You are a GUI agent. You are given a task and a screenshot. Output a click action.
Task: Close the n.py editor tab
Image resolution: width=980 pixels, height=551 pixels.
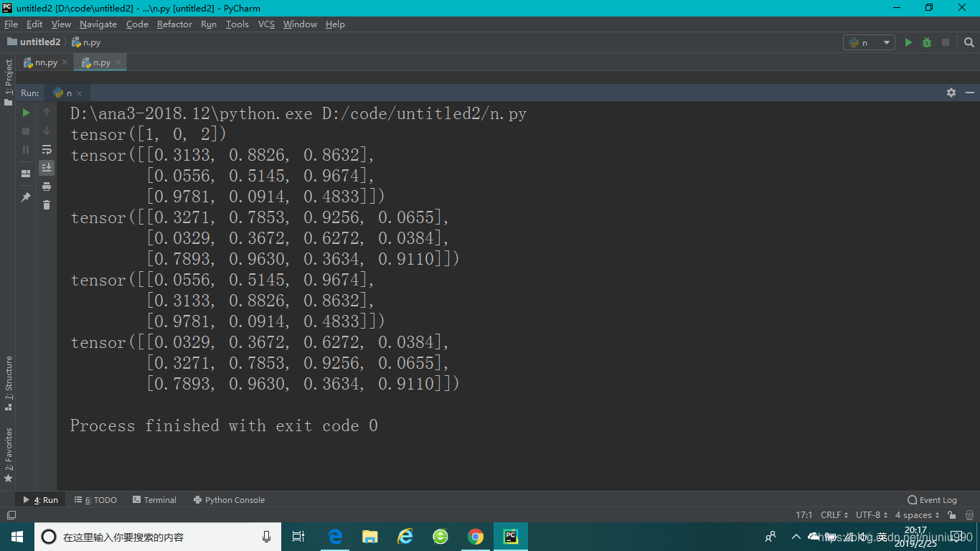pyautogui.click(x=118, y=62)
